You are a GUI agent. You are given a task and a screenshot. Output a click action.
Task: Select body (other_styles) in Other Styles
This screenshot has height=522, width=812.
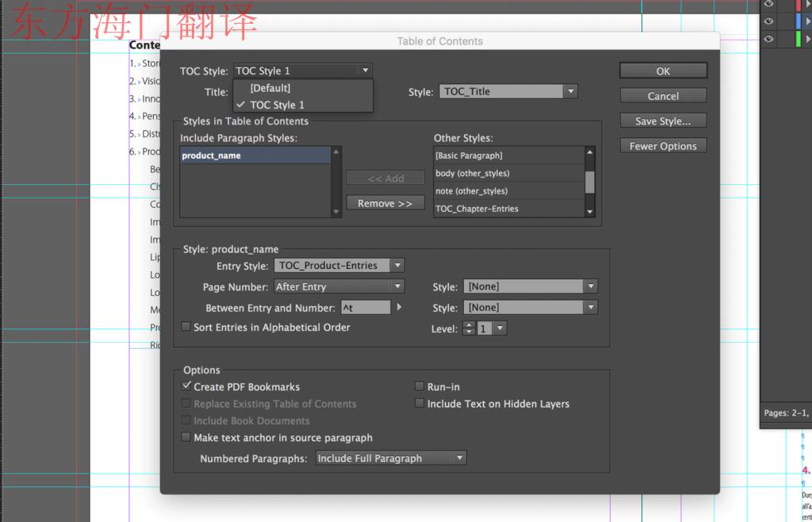[x=509, y=173]
